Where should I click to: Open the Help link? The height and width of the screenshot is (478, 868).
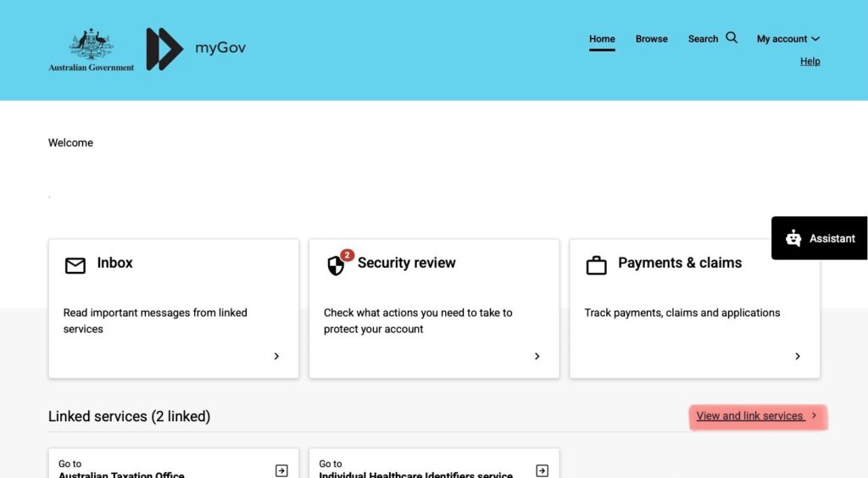[810, 61]
